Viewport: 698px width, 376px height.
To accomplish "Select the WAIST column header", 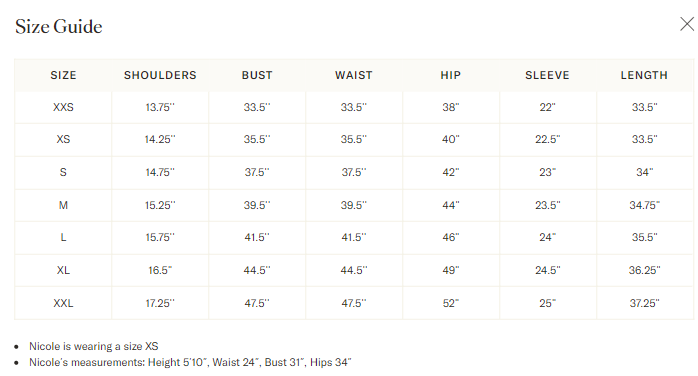I will pos(354,75).
